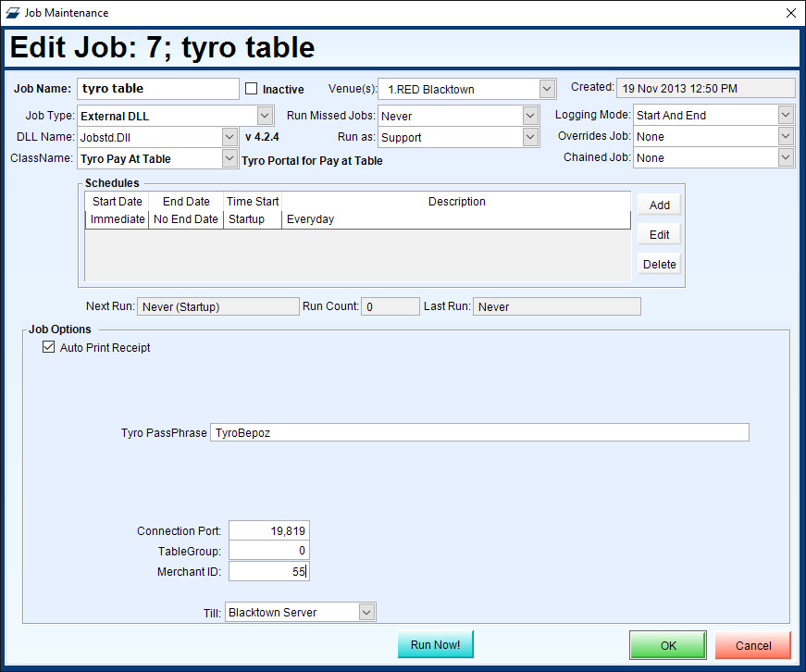Click the Add button to create schedule

(x=658, y=204)
